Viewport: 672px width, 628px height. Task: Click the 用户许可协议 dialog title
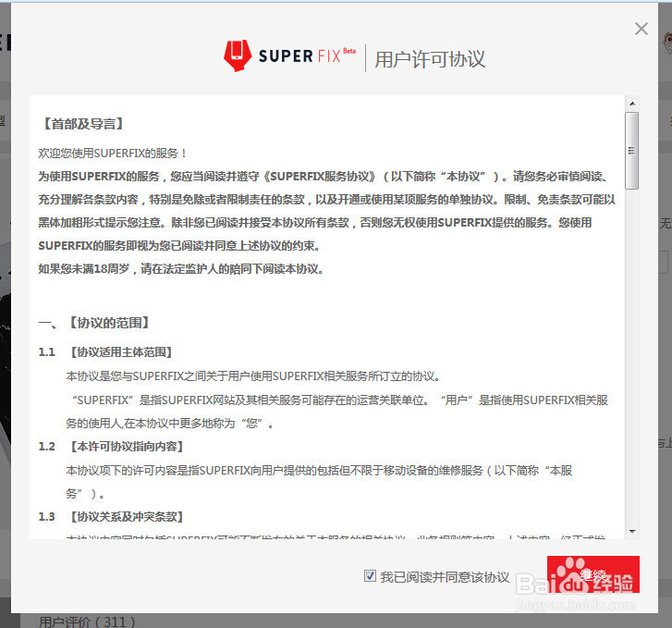pos(430,59)
